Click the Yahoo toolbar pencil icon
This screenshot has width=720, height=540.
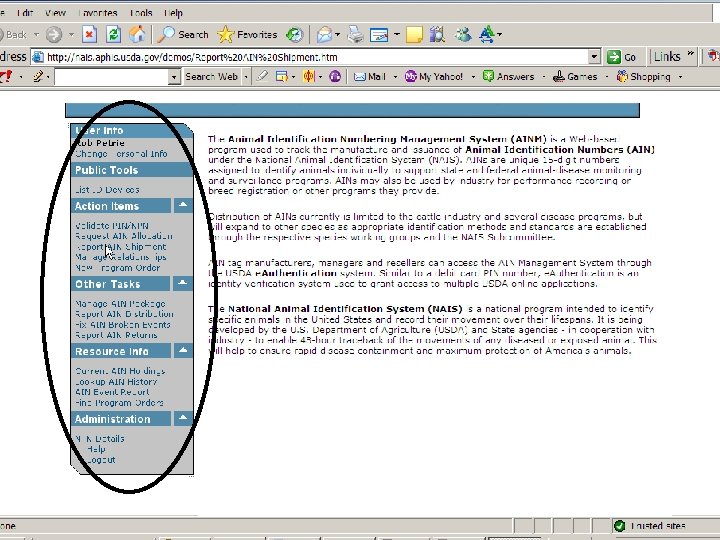click(38, 76)
